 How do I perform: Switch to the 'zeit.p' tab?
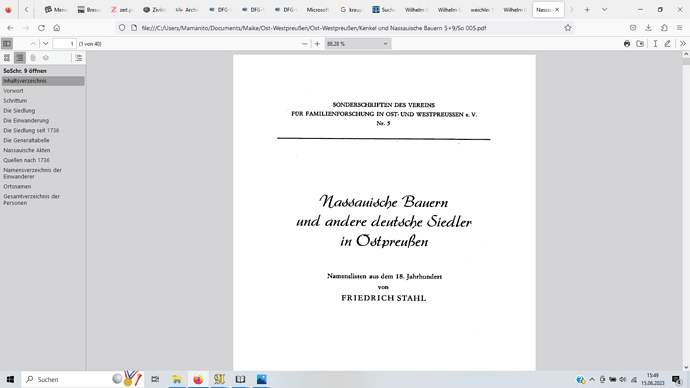122,10
